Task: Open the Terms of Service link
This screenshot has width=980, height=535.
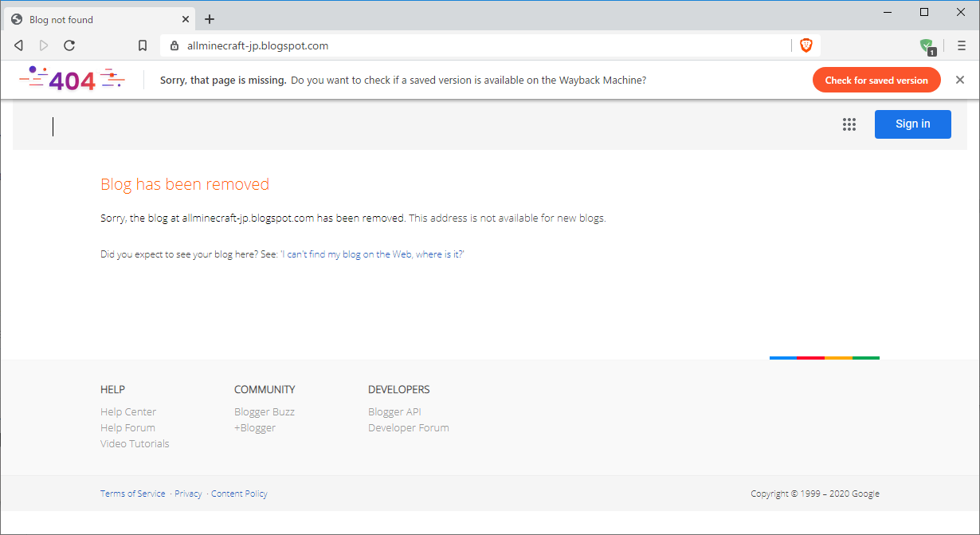Action: coord(133,494)
